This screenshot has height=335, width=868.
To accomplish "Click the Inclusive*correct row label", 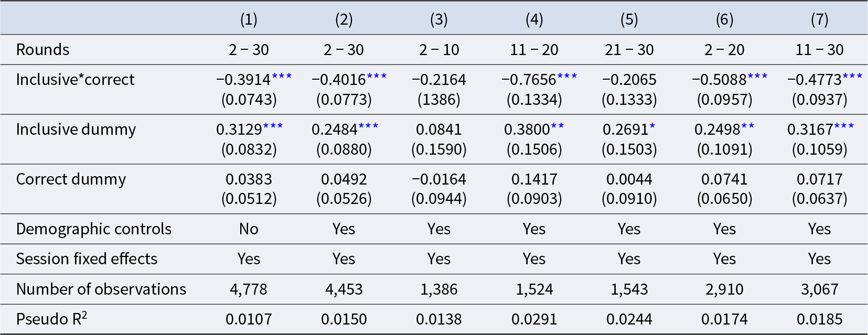I will (75, 80).
